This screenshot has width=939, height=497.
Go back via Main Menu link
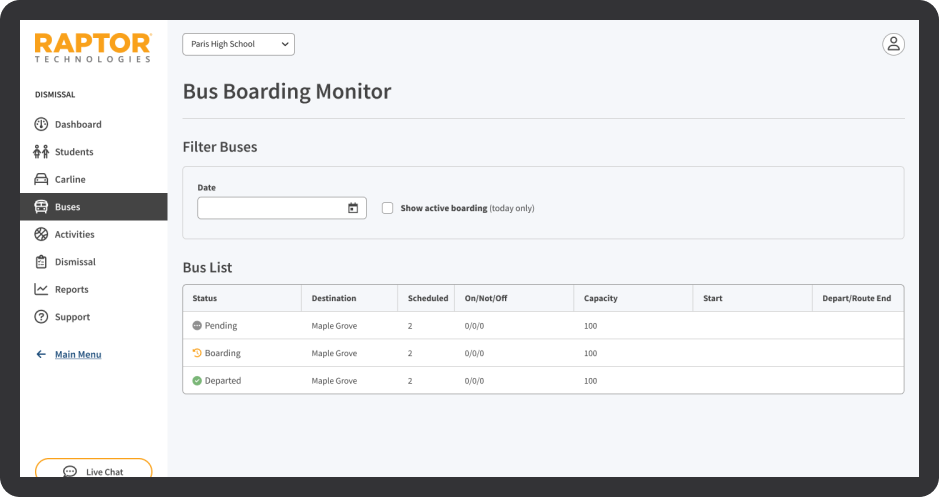(77, 354)
